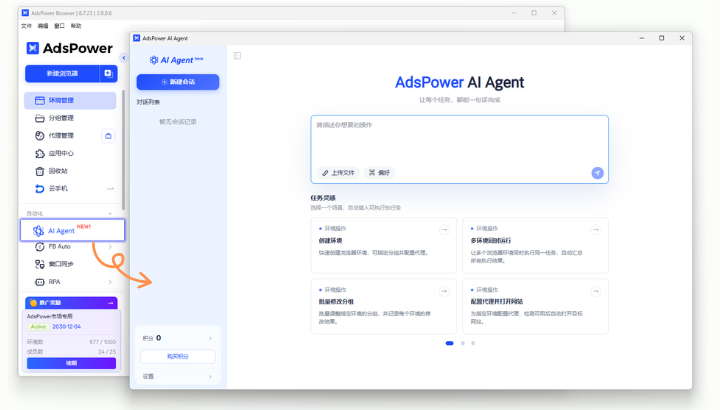720x410 pixels.
Task: Collapse the 自动化 section header
Action: tap(110, 213)
